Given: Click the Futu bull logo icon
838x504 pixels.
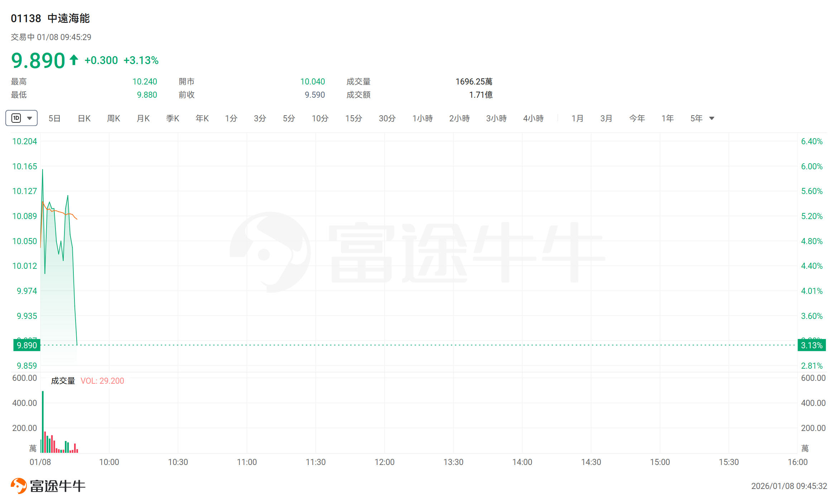Looking at the screenshot, I should [x=19, y=486].
